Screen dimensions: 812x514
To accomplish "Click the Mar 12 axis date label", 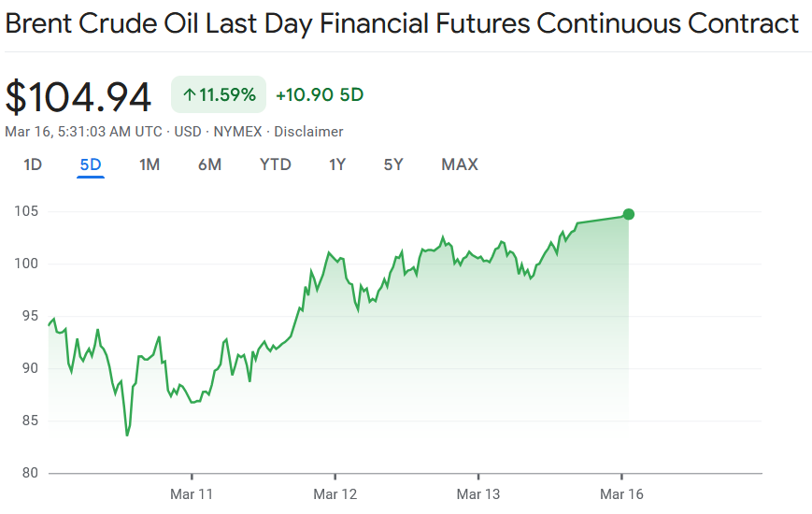I will coord(335,493).
